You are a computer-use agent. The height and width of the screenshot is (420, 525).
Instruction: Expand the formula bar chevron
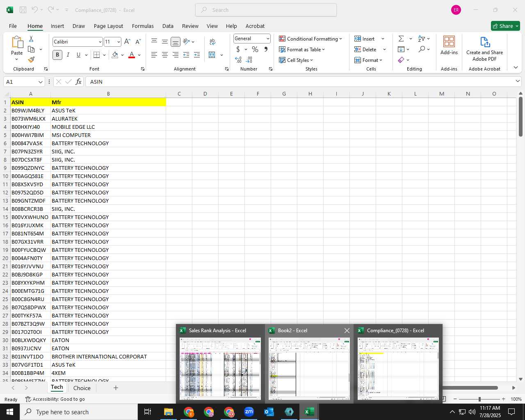518,81
